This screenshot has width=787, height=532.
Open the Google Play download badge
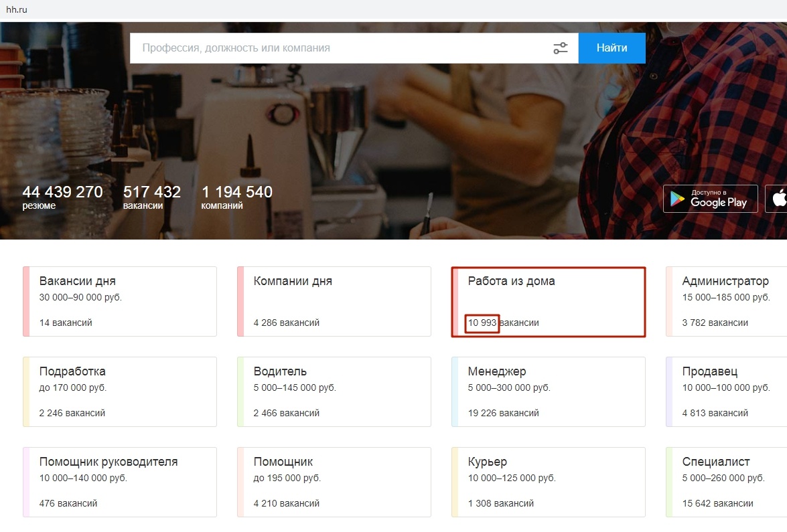tap(710, 199)
